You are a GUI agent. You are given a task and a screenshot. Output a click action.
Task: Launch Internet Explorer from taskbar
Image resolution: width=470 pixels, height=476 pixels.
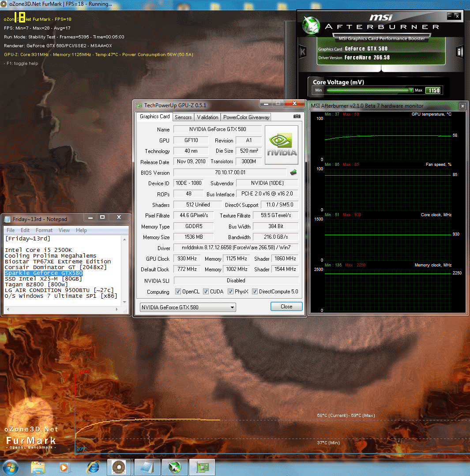[93, 467]
